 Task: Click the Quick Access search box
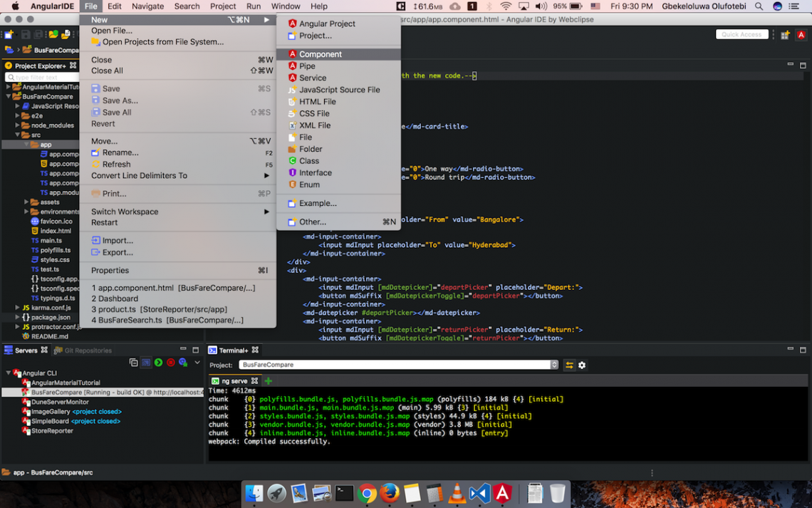click(x=741, y=35)
